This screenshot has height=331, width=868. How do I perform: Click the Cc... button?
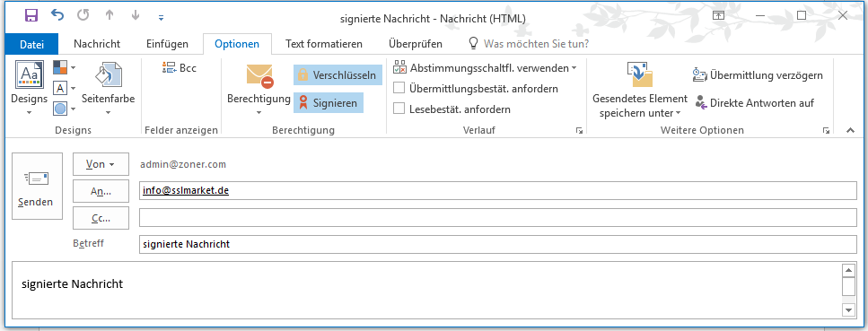point(101,218)
